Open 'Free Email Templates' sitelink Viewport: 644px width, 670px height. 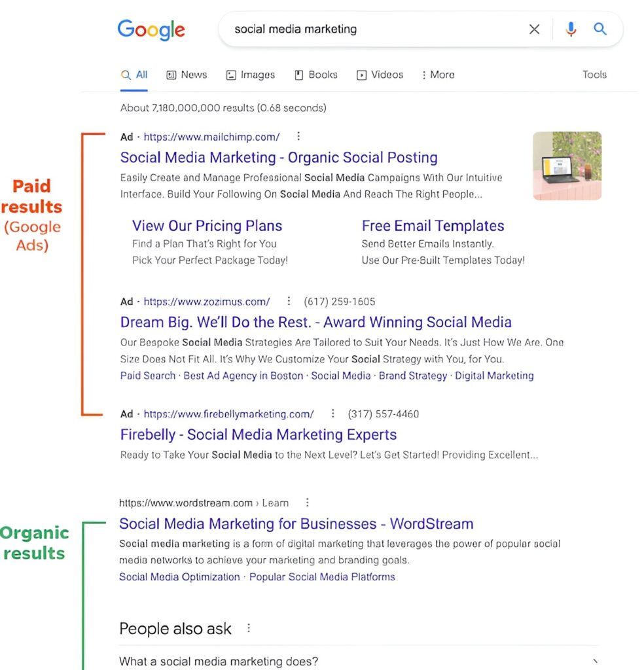(x=433, y=226)
